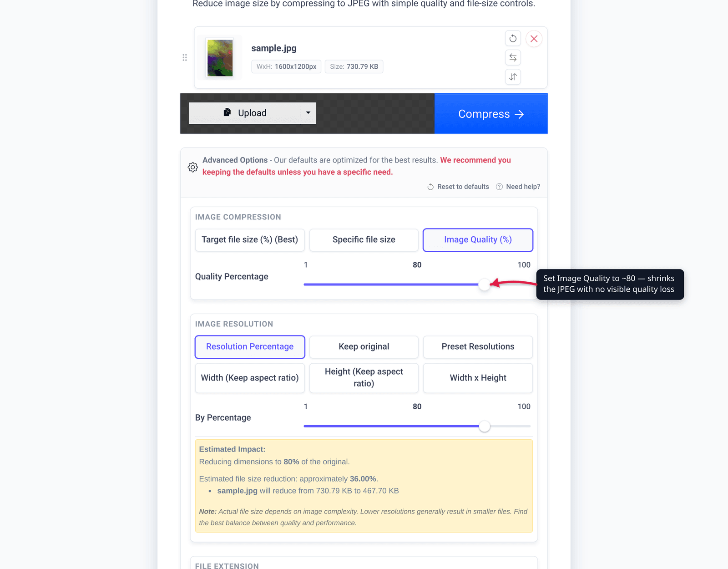728x569 pixels.
Task: Select Image Quality (%) option
Action: (478, 240)
